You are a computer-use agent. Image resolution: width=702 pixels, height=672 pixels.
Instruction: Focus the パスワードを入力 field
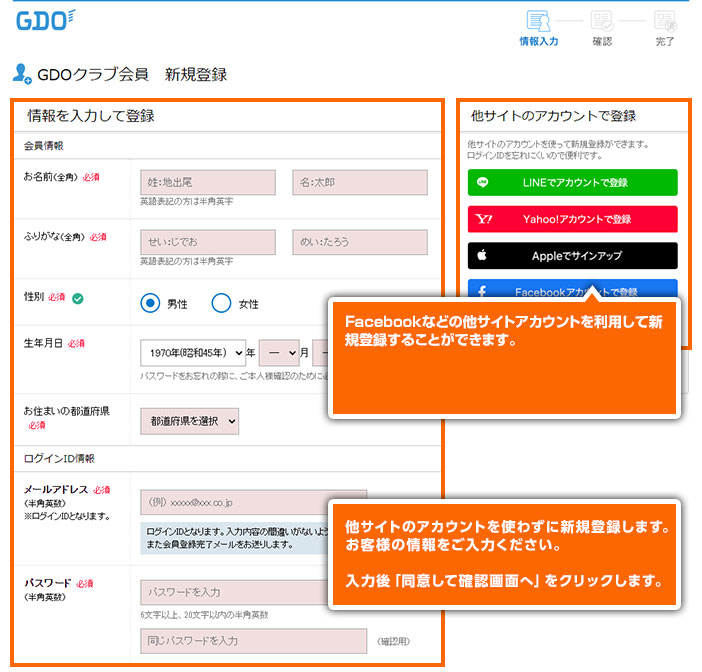pos(235,592)
